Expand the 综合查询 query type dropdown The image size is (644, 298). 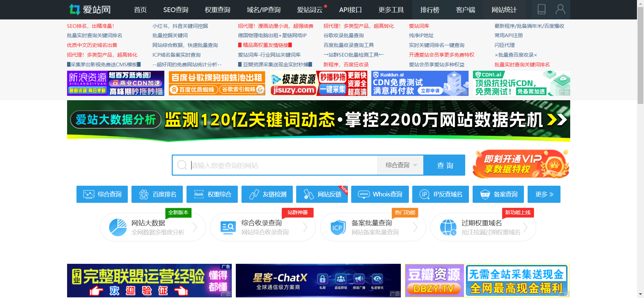(400, 165)
